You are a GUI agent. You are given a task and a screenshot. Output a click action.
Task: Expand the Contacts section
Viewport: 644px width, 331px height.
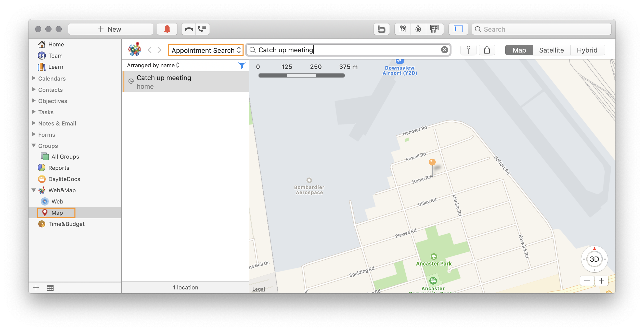point(33,89)
